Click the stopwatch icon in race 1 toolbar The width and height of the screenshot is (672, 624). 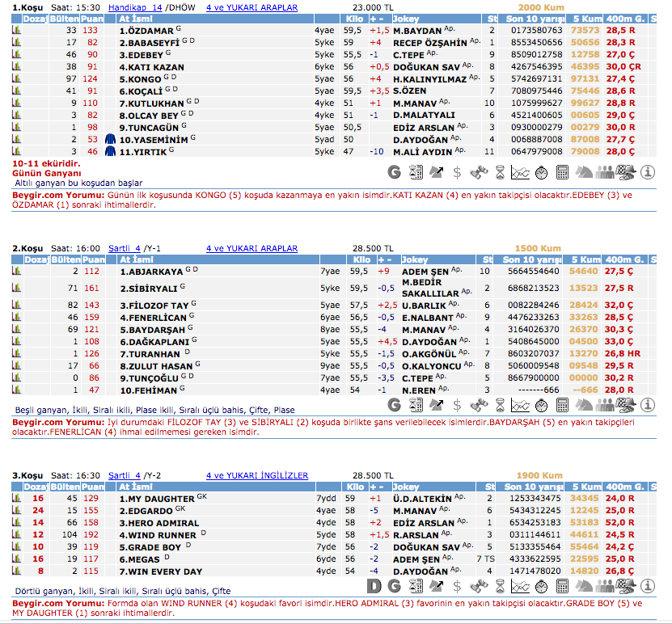coord(542,172)
